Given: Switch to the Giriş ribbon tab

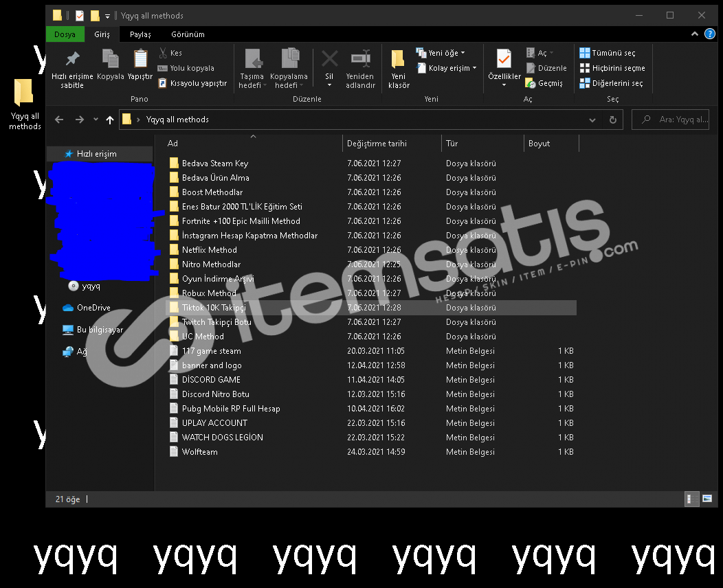Looking at the screenshot, I should click(x=102, y=34).
